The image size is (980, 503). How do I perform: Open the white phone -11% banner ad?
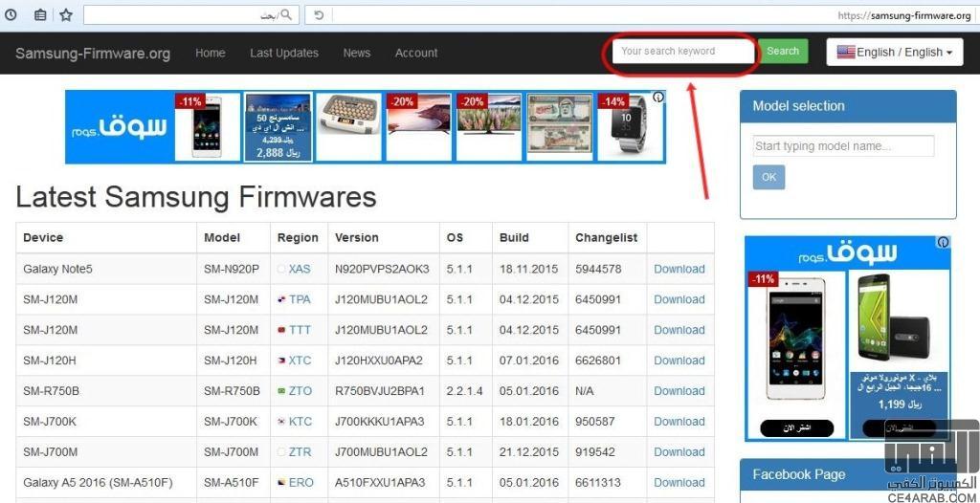click(x=207, y=127)
